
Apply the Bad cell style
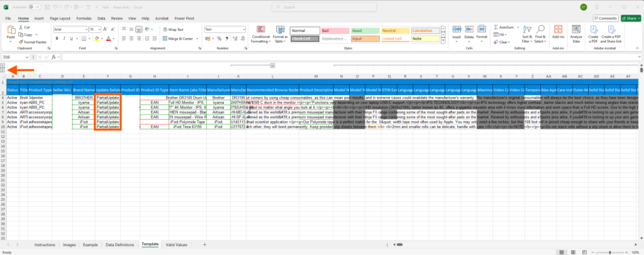point(335,31)
